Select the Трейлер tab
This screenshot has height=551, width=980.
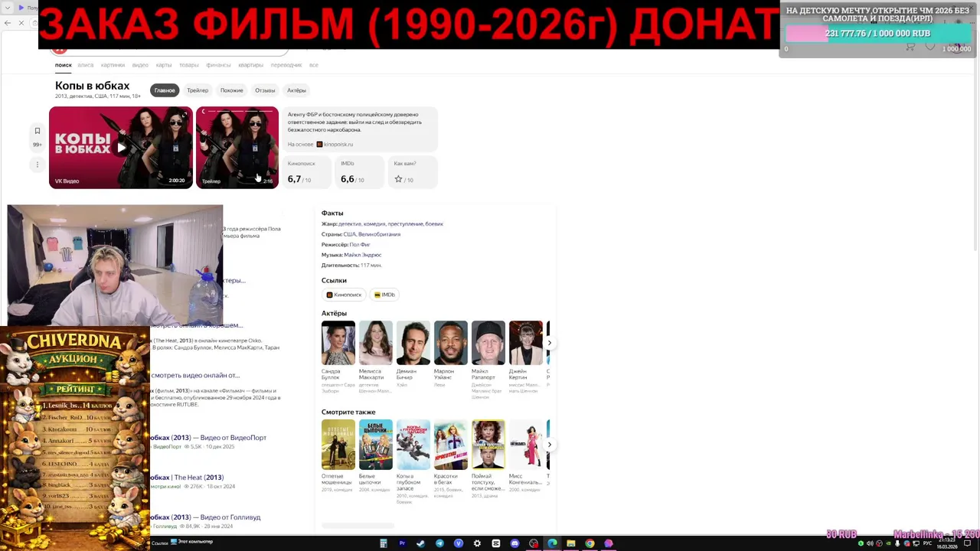point(198,90)
